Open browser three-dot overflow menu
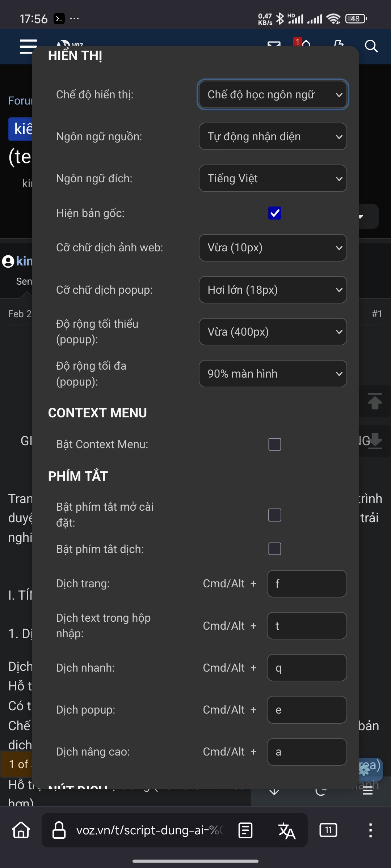The height and width of the screenshot is (868, 391). (x=370, y=830)
